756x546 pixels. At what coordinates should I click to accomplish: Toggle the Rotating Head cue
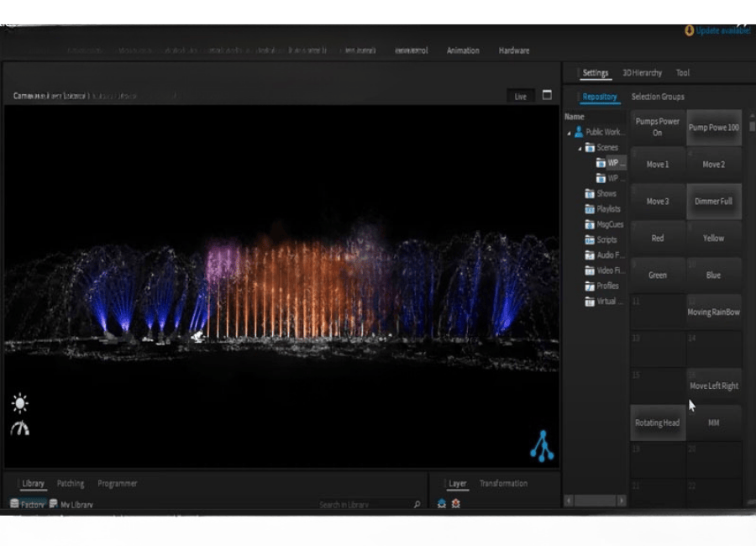click(657, 423)
